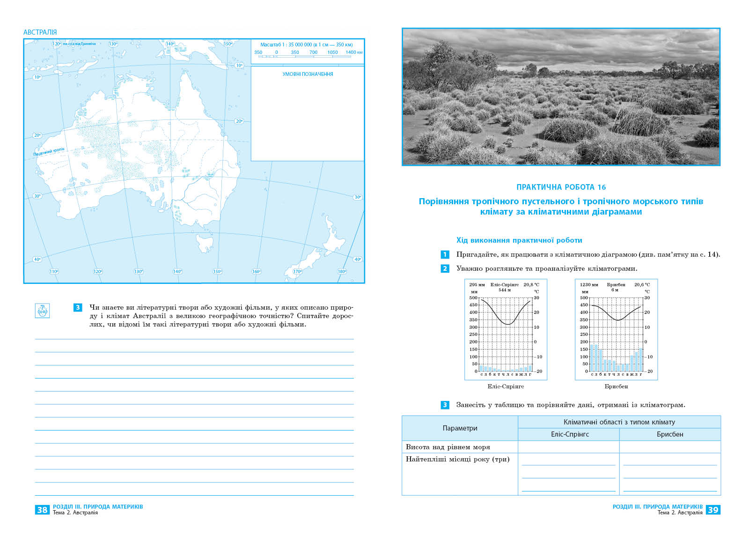Select the 'Брисбен' table column header
This screenshot has width=756, height=535.
pyautogui.click(x=669, y=434)
